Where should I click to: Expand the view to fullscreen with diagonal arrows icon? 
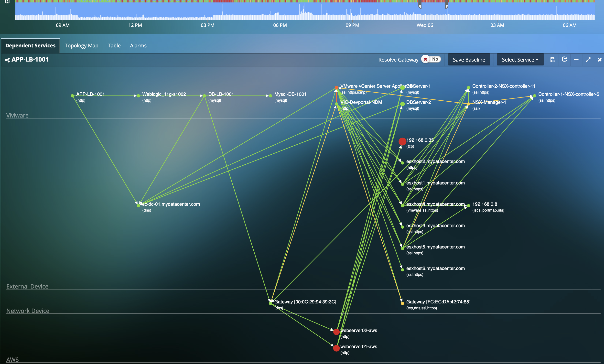(588, 60)
